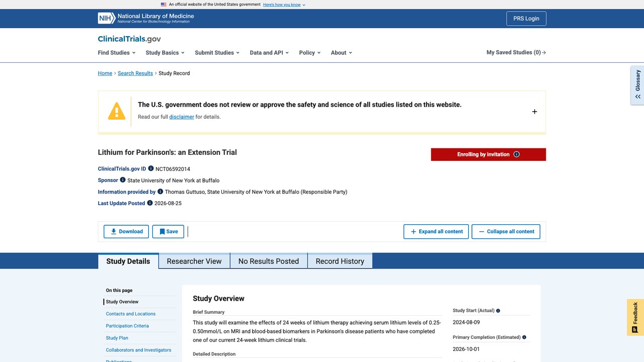The height and width of the screenshot is (362, 644).
Task: Open the Submit Studies menu
Action: pyautogui.click(x=217, y=52)
